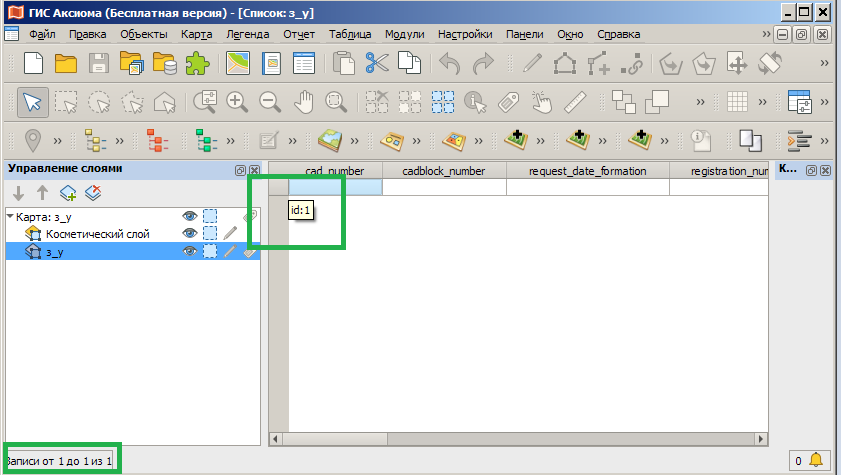Click the cad_number column header
The width and height of the screenshot is (841, 475).
(x=335, y=171)
